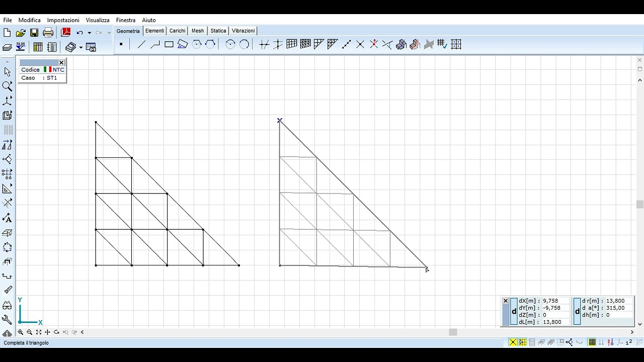Screen dimensions: 644x362
Task: Open a file using the folder icon
Action: pos(21,33)
